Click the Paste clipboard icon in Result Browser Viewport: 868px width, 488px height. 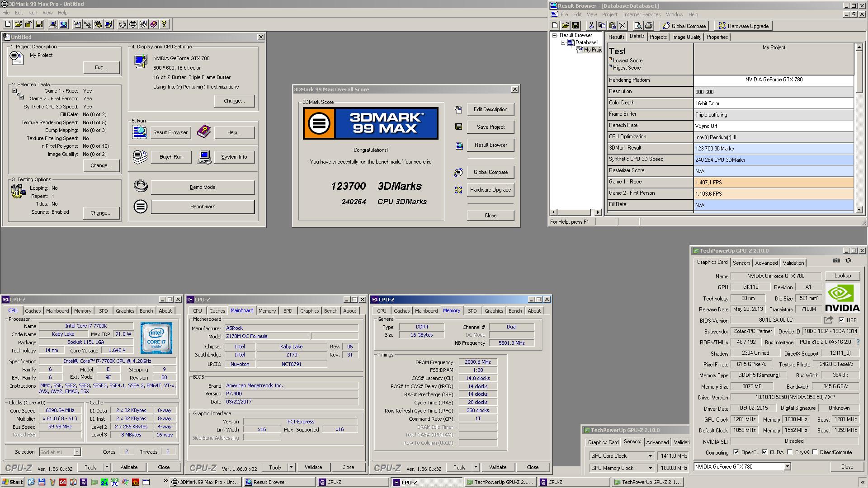(612, 26)
